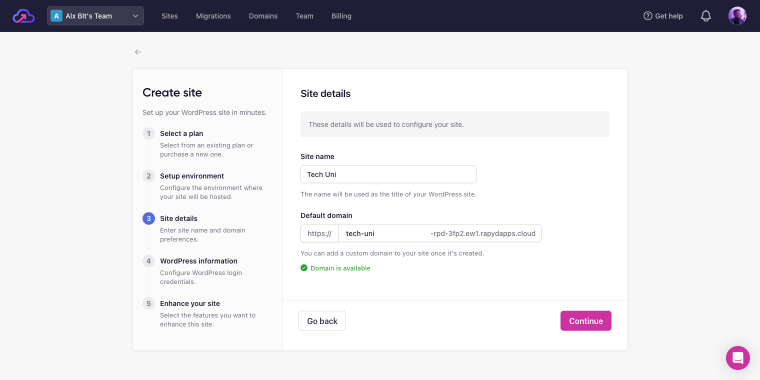Select step 5 number circle
Viewport: 760px width, 380px height.
[148, 303]
